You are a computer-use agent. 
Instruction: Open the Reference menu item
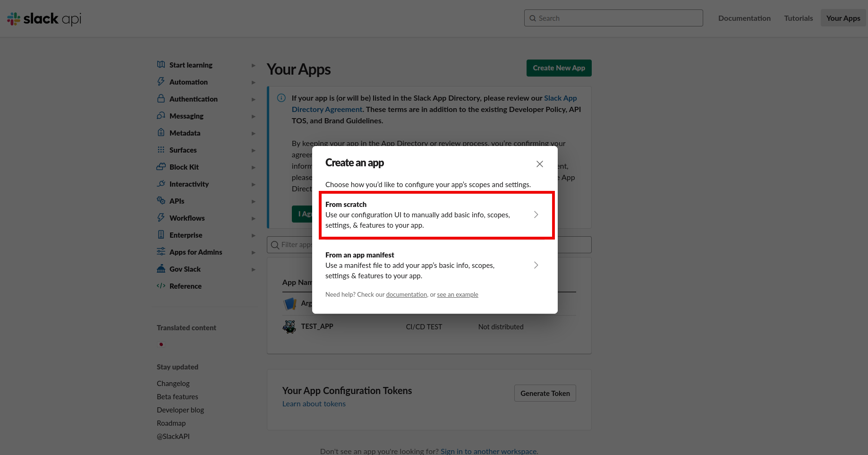[x=186, y=286]
